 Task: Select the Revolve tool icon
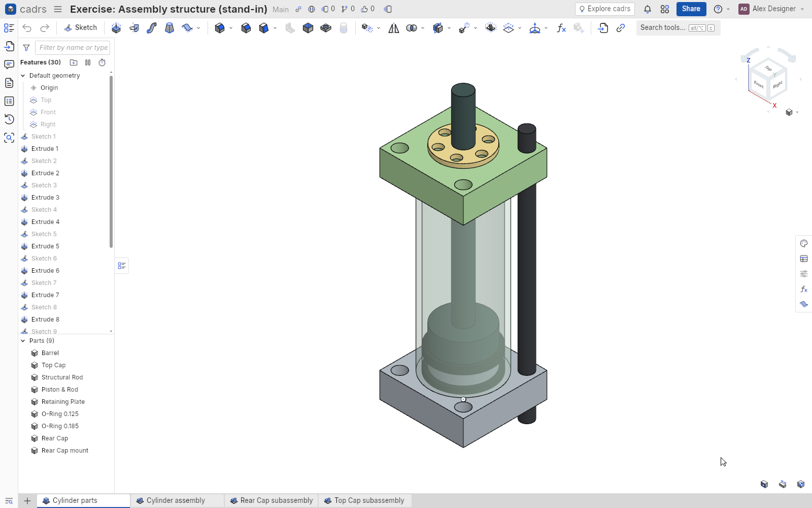tap(134, 28)
